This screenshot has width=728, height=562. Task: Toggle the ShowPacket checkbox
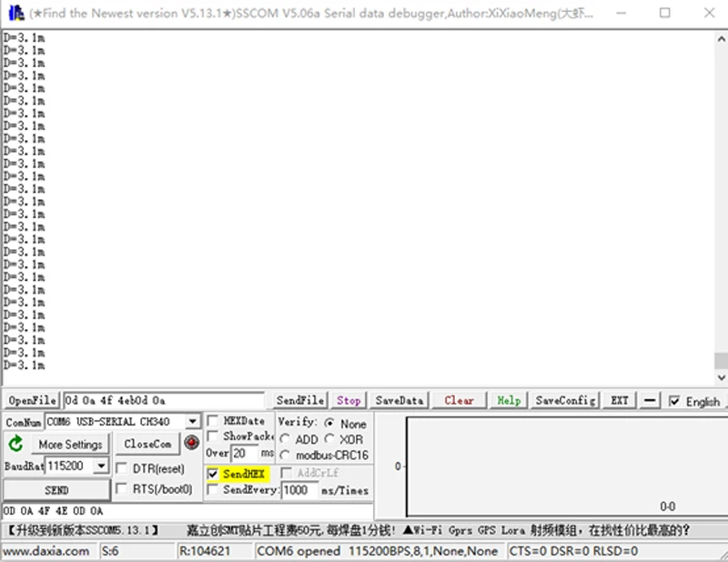tap(213, 436)
